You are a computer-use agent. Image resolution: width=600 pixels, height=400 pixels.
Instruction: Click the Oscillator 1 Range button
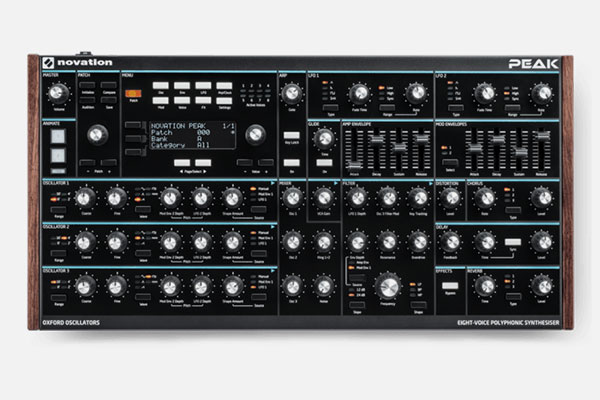click(x=59, y=210)
